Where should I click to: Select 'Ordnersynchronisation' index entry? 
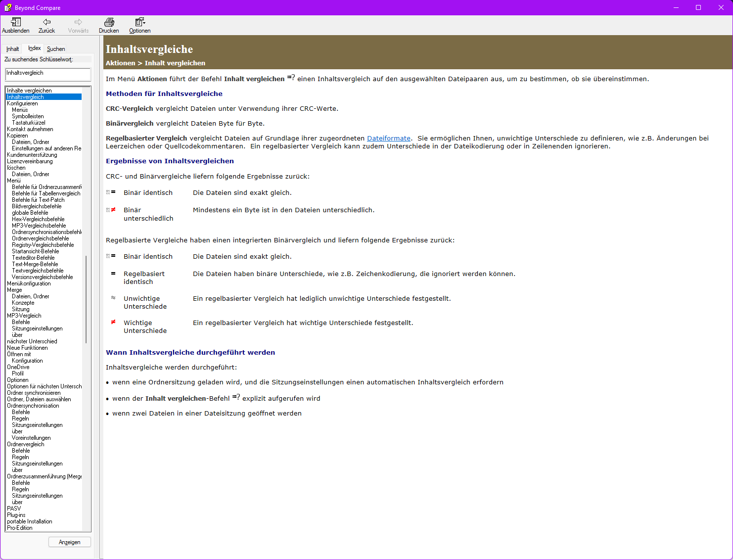point(33,406)
